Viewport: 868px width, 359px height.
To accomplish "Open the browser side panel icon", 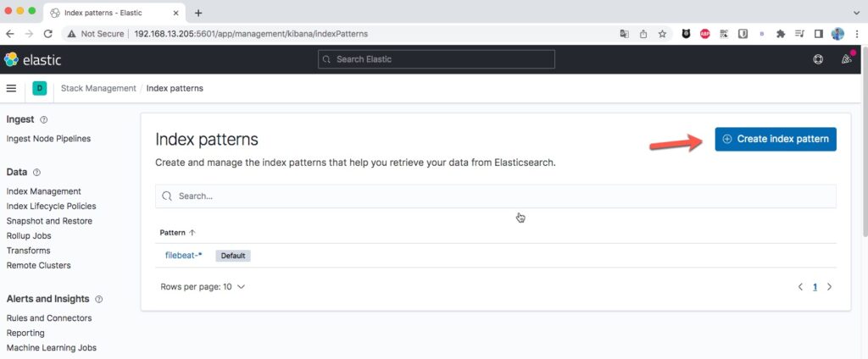I will 818,34.
